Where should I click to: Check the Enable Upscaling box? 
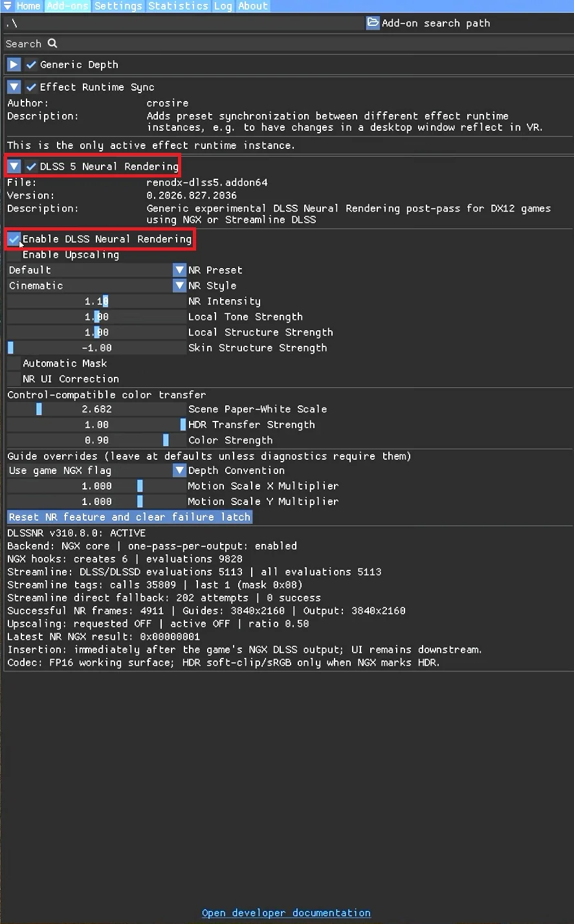coord(14,254)
